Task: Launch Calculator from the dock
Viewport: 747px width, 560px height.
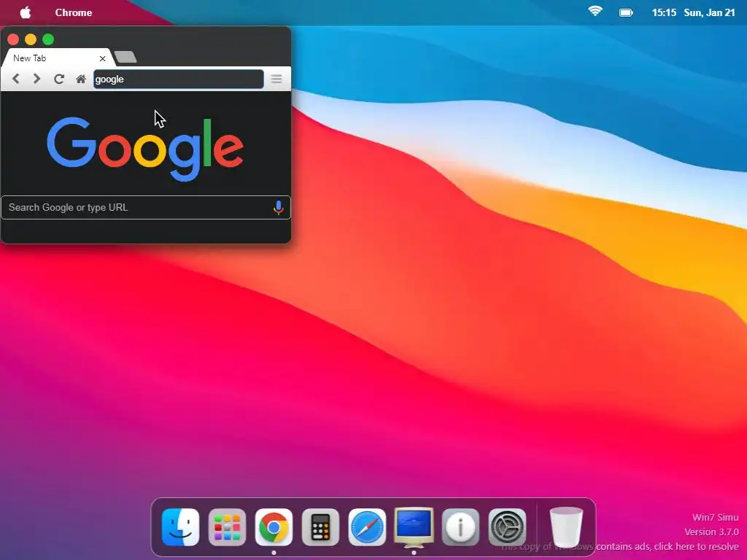Action: [321, 527]
